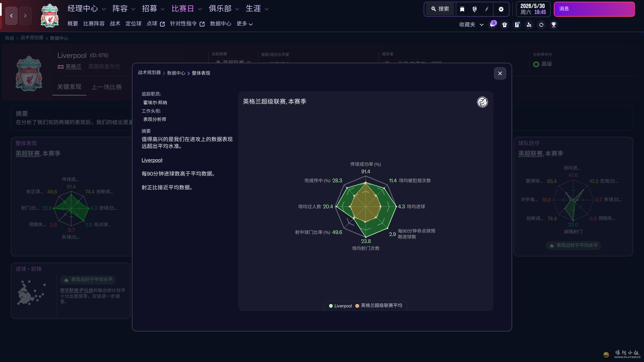Click the 消息 continue button
644x362 pixels.
coord(594,9)
